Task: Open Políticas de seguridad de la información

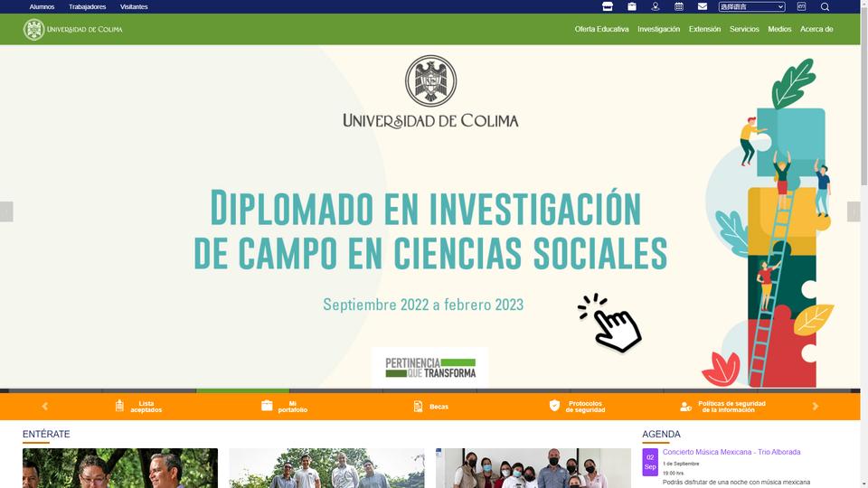Action: pyautogui.click(x=731, y=407)
